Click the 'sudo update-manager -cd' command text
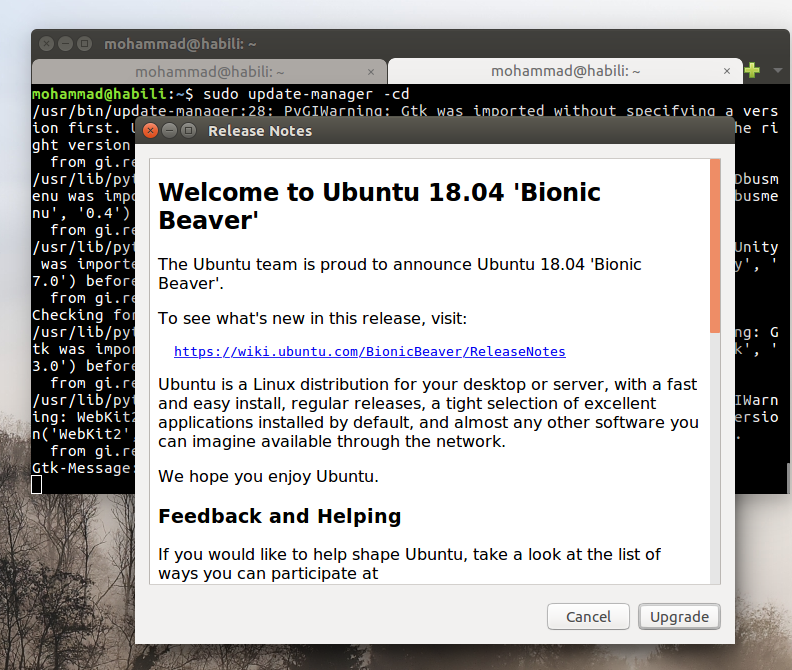 coord(306,94)
